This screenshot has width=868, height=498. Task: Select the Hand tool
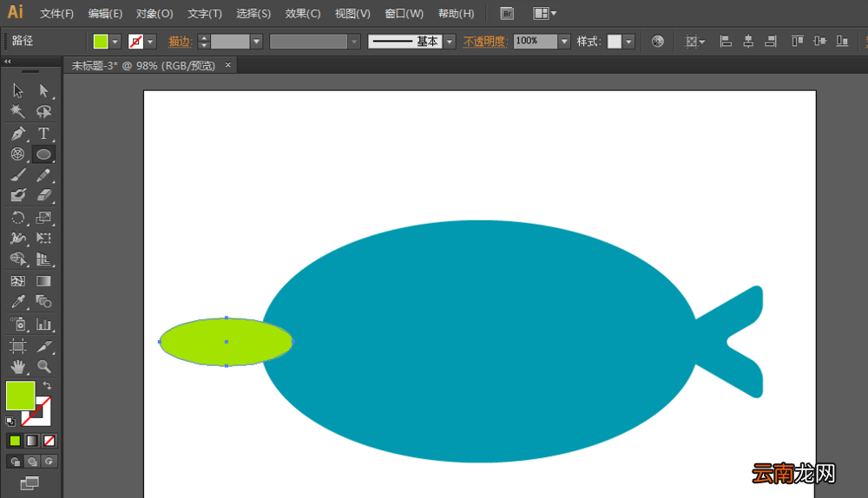[x=17, y=366]
